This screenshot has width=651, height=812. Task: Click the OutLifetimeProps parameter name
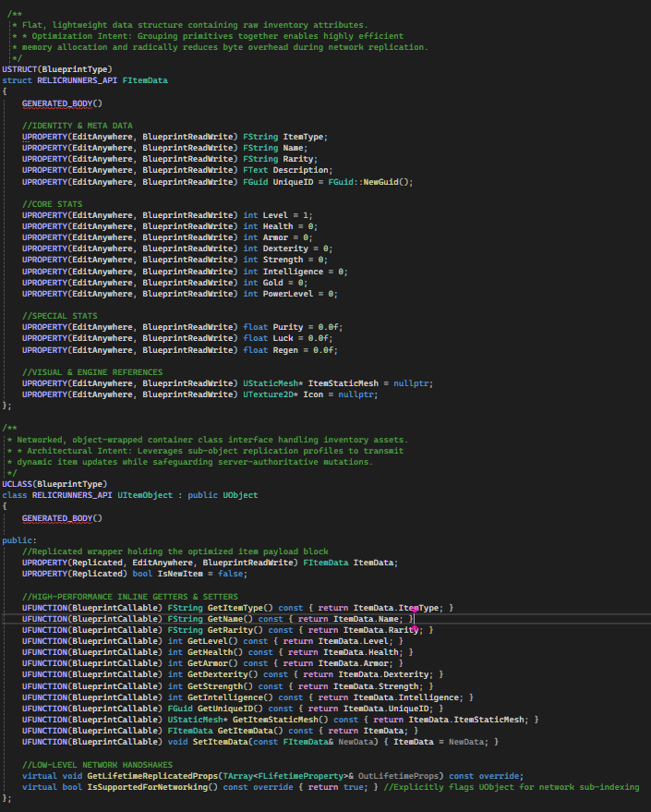pyautogui.click(x=399, y=776)
